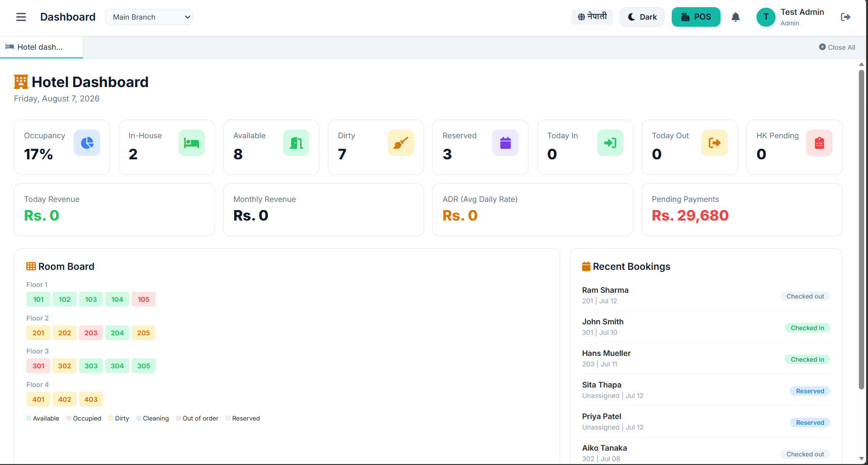The height and width of the screenshot is (465, 868).
Task: Open Ram Sharma booking entry
Action: point(706,295)
